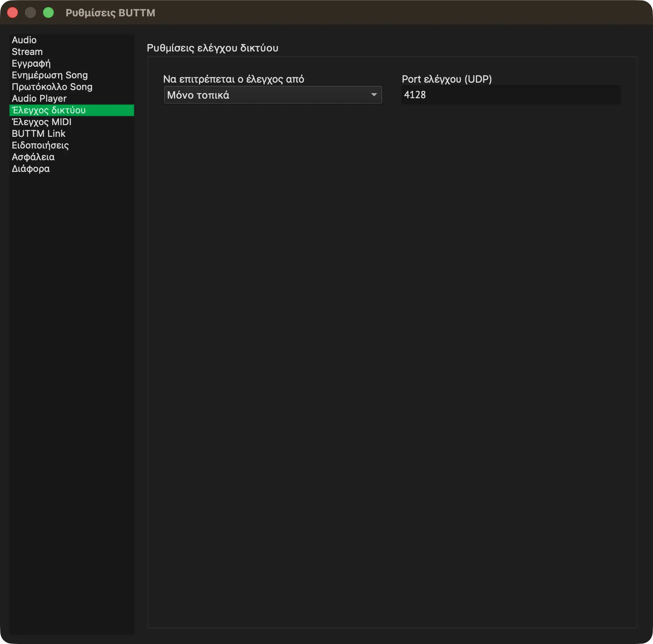Open the Audio Player settings
The height and width of the screenshot is (644, 653).
pos(71,99)
